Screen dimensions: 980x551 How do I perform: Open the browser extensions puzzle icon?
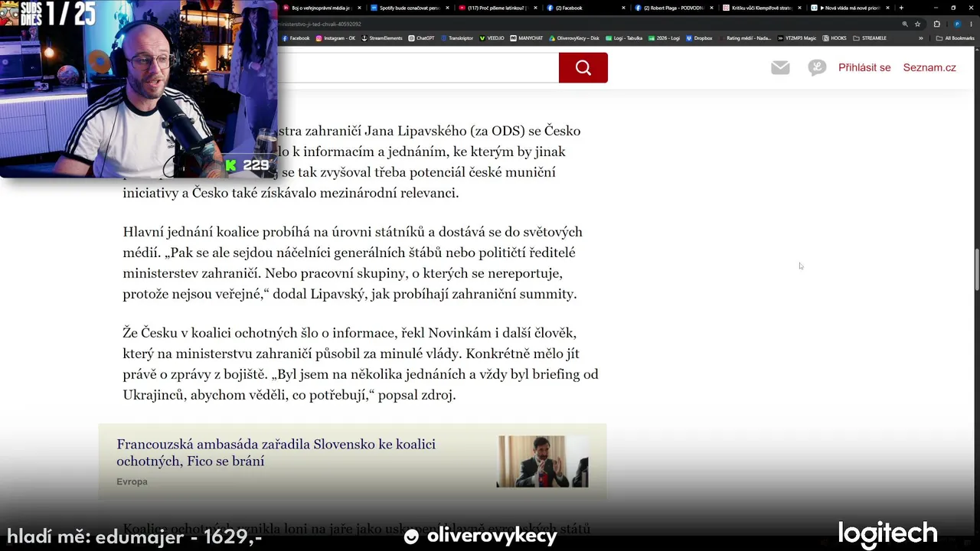pyautogui.click(x=936, y=24)
